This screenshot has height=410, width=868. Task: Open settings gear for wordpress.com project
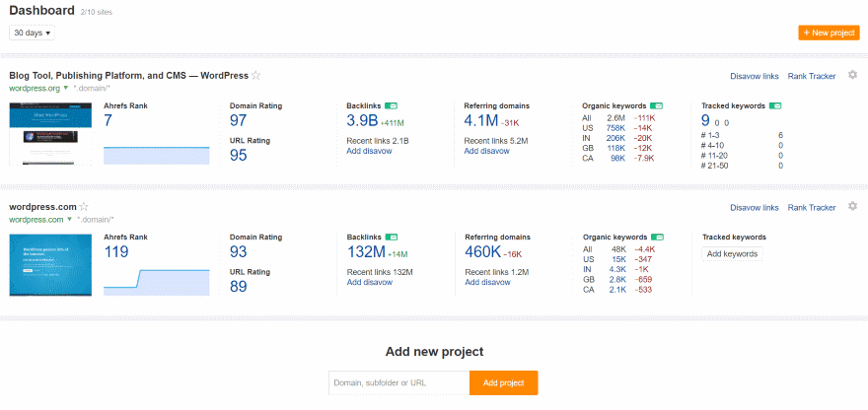point(853,207)
